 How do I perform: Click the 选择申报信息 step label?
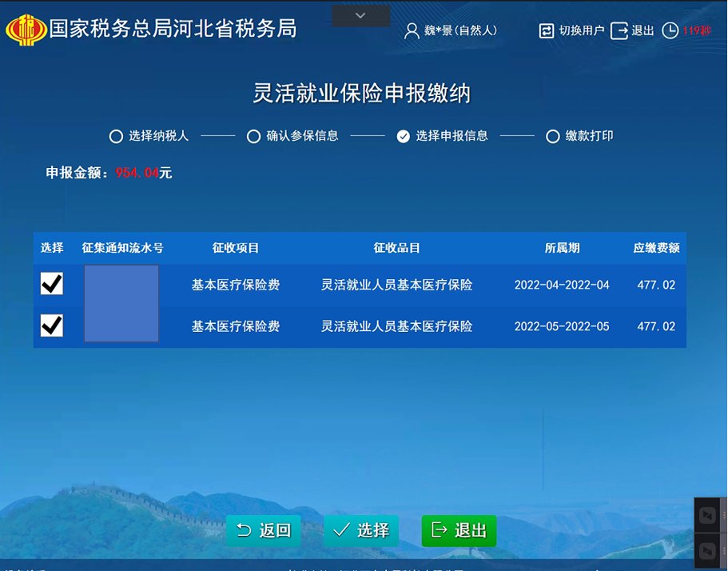[452, 136]
